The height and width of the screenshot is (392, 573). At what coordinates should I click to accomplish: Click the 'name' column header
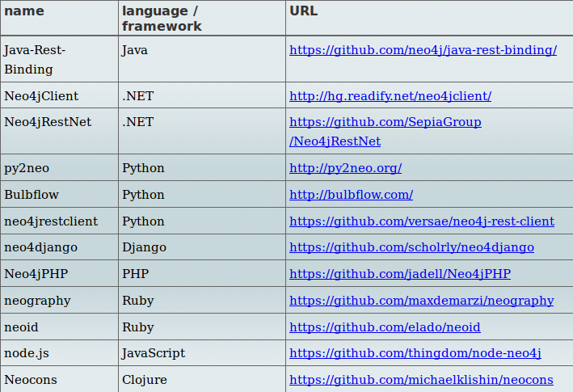pyautogui.click(x=60, y=18)
